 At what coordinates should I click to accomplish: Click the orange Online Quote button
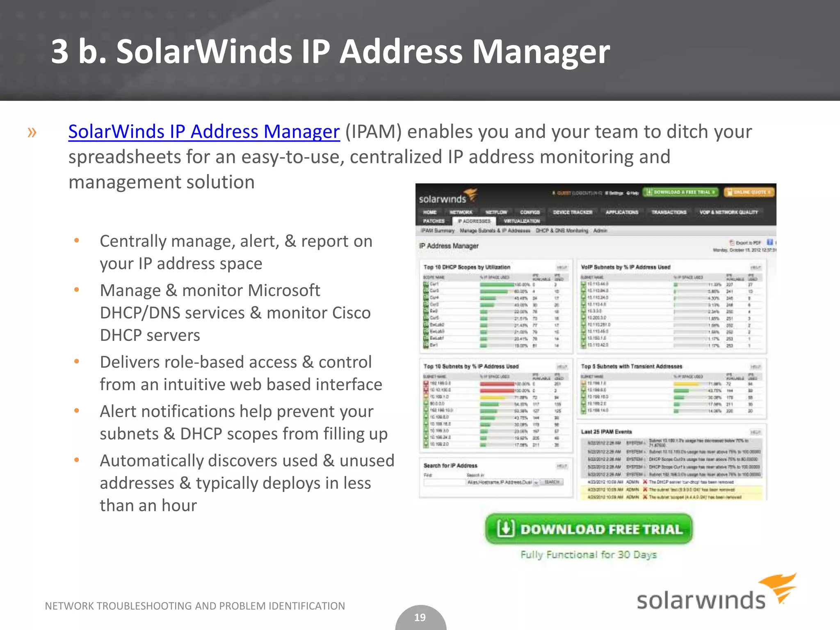pyautogui.click(x=749, y=192)
